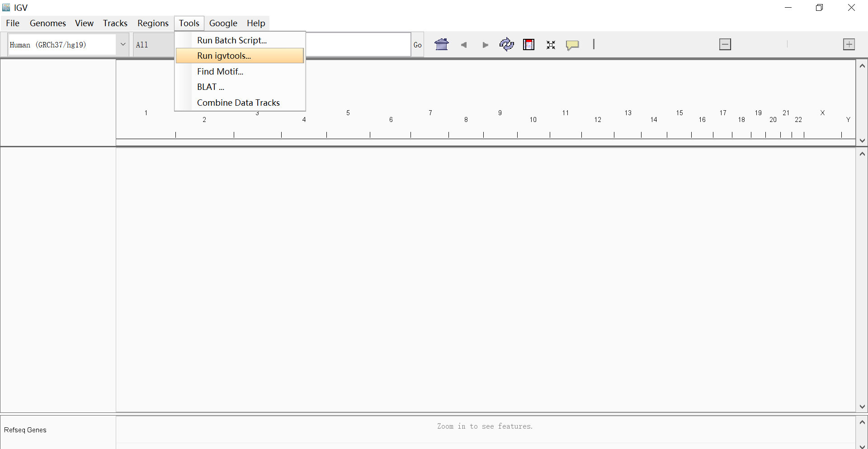Refresh the display using the refresh icon
868x449 pixels.
click(x=507, y=45)
